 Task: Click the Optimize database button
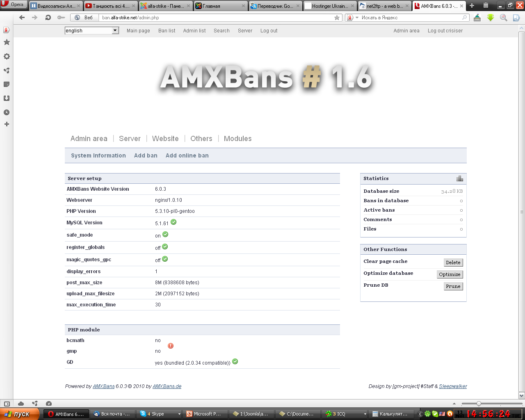point(450,274)
